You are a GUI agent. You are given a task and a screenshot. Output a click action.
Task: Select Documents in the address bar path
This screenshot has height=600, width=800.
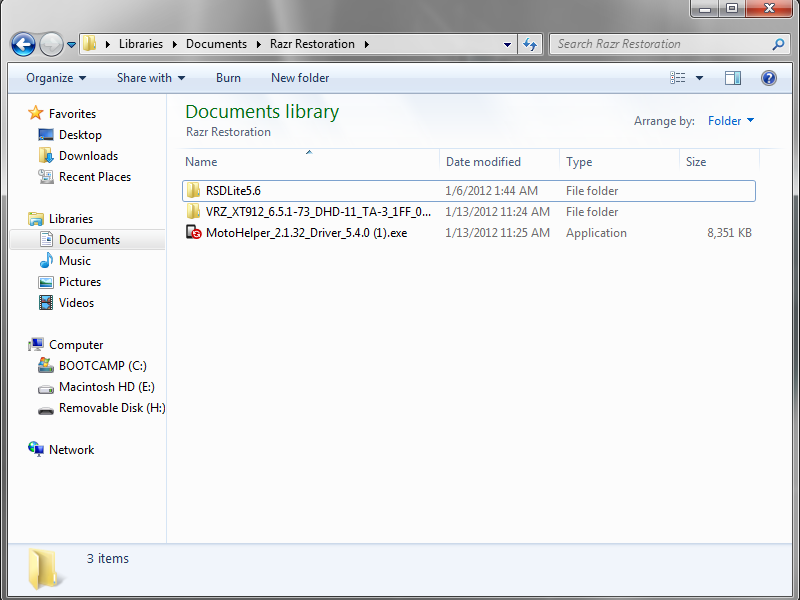click(x=216, y=44)
